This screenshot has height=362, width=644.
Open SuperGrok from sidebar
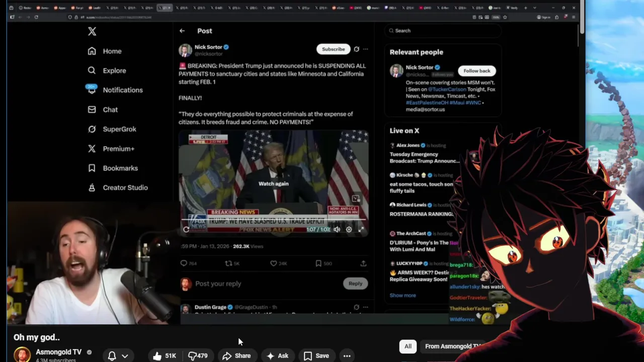click(x=112, y=129)
